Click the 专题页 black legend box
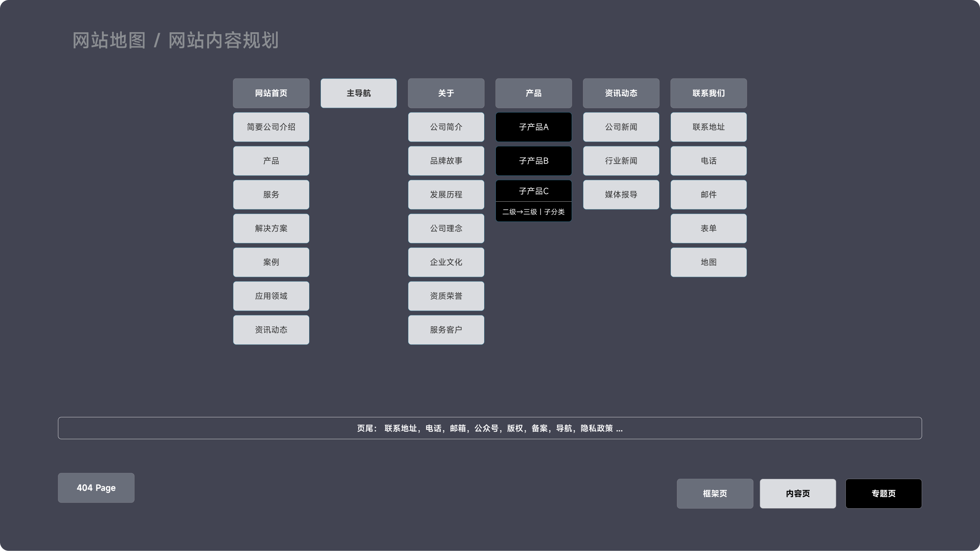The width and height of the screenshot is (980, 551). click(883, 493)
